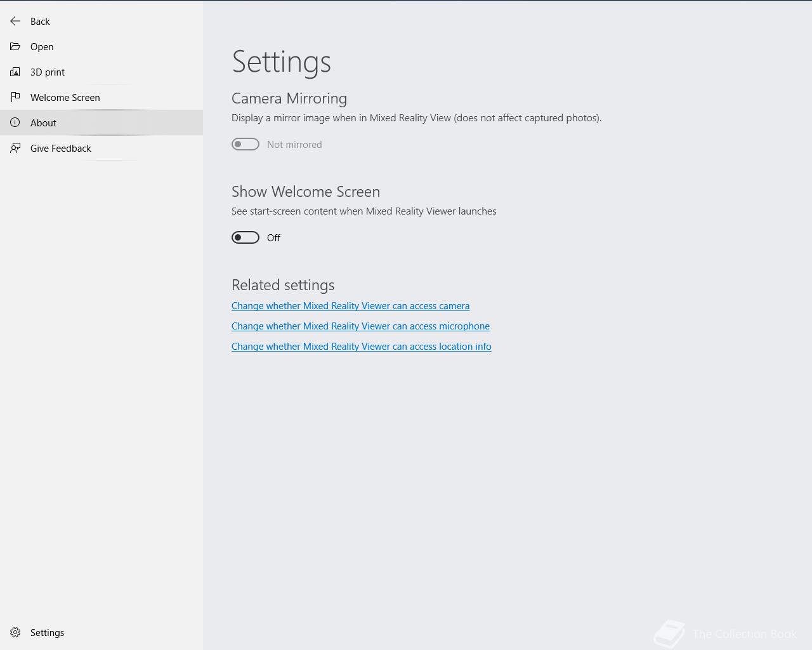Click the About info icon
This screenshot has width=812, height=650.
pos(15,123)
